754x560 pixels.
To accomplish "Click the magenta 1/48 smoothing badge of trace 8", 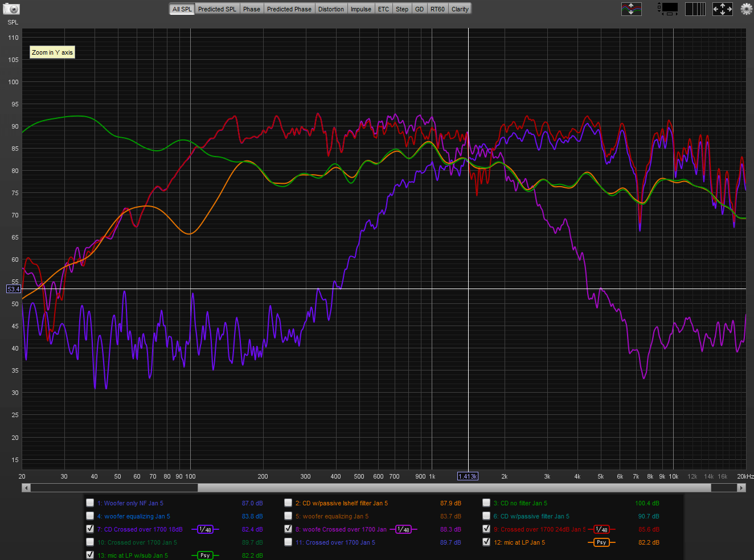I will [x=403, y=529].
